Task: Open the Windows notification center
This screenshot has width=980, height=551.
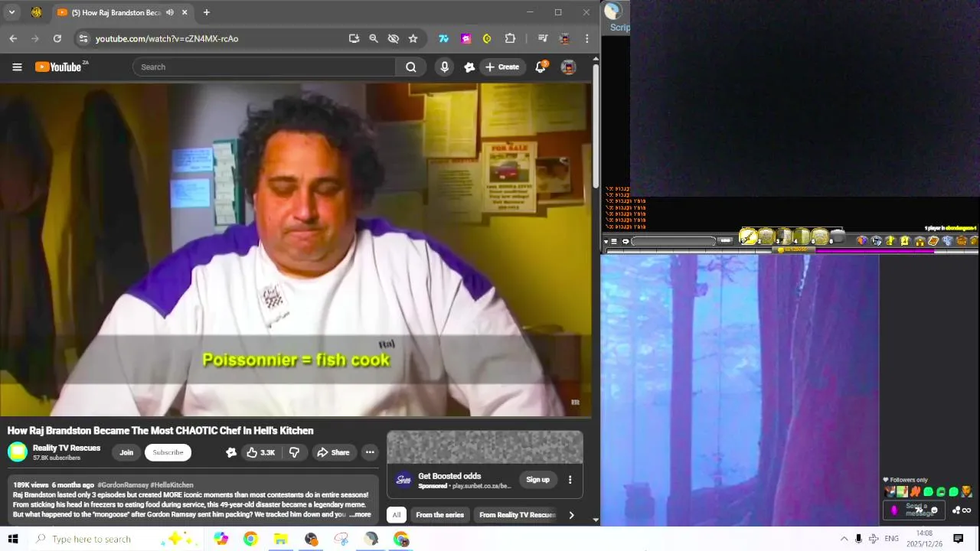Action: pyautogui.click(x=958, y=539)
